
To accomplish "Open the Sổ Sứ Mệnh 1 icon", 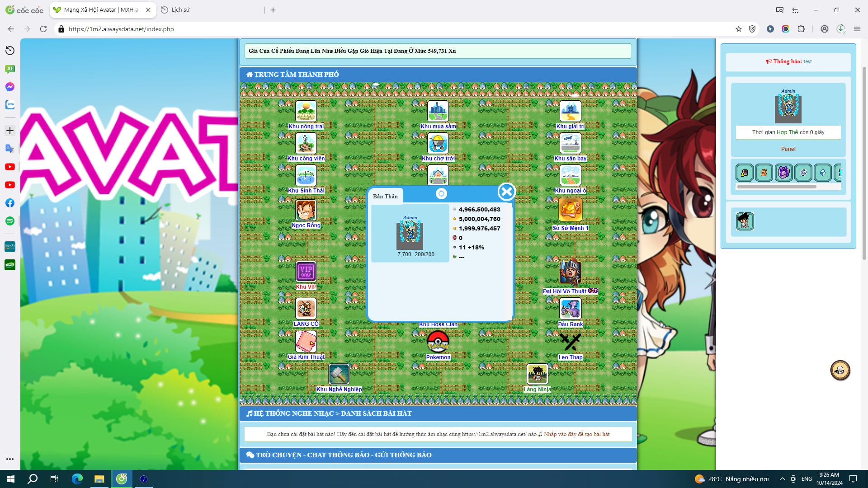I will coord(570,210).
